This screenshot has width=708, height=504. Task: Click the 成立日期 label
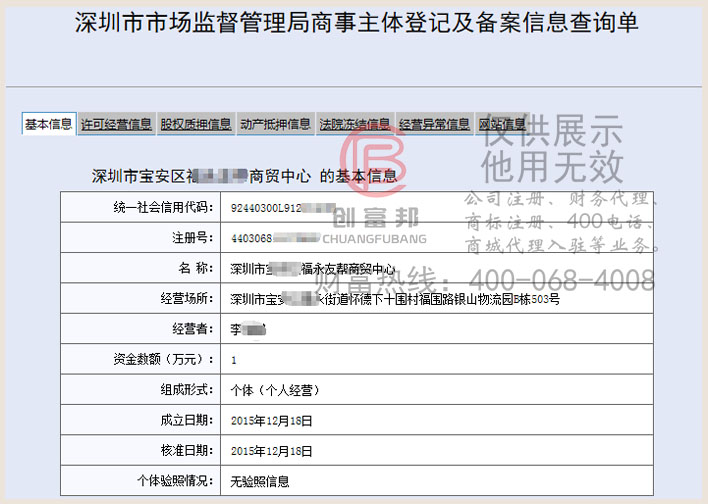click(187, 420)
